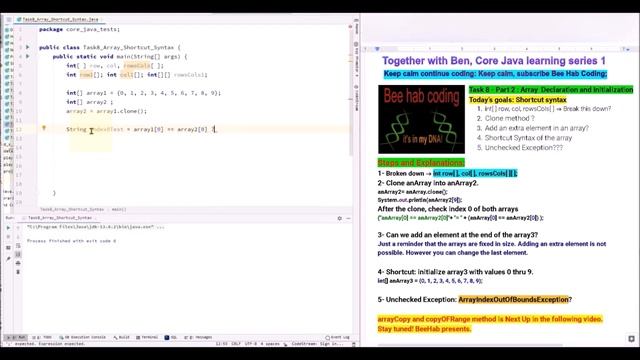Click the Bee hab coding logo image
640x360 pixels.
pyautogui.click(x=421, y=119)
